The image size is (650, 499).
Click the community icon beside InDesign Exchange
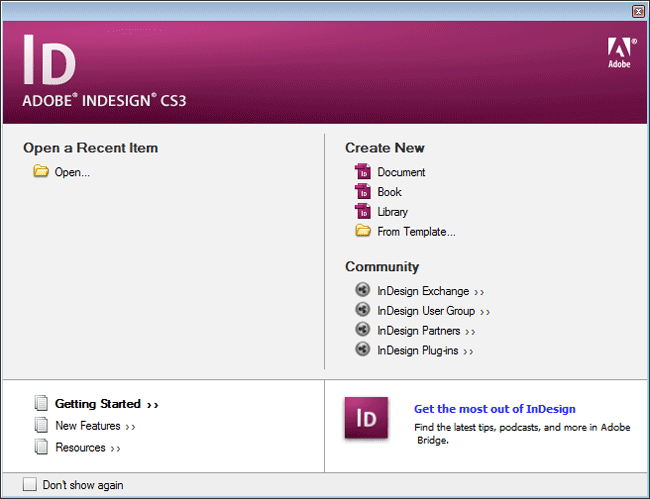362,289
